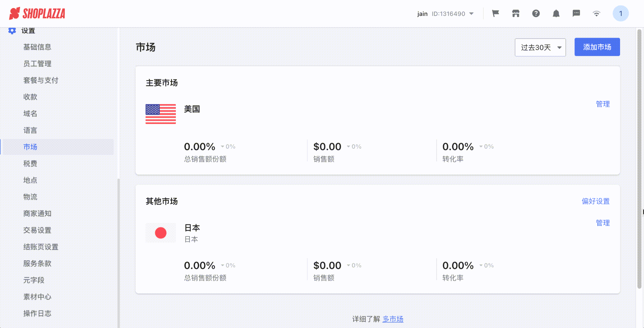Viewport: 644px width, 328px height.
Task: Open the storefront icon in header
Action: coord(516,13)
